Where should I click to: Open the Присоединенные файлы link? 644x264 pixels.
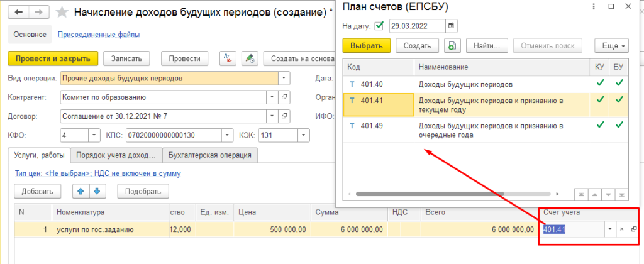coord(99,35)
